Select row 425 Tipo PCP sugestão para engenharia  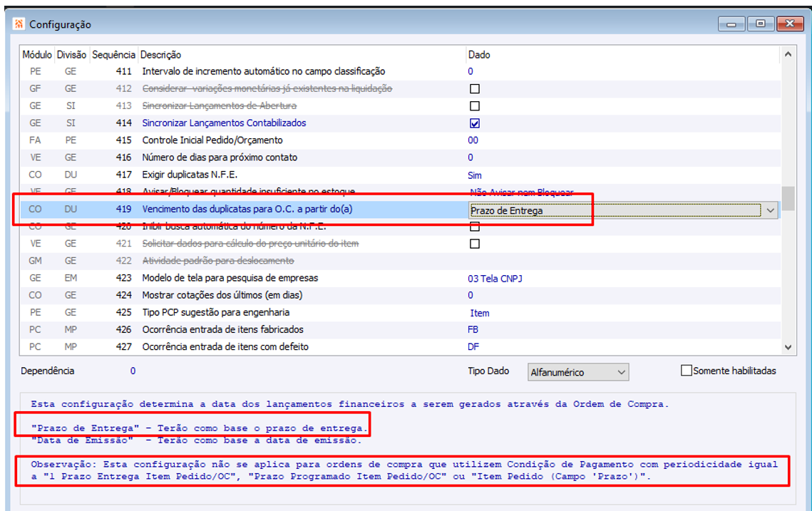pyautogui.click(x=400, y=313)
